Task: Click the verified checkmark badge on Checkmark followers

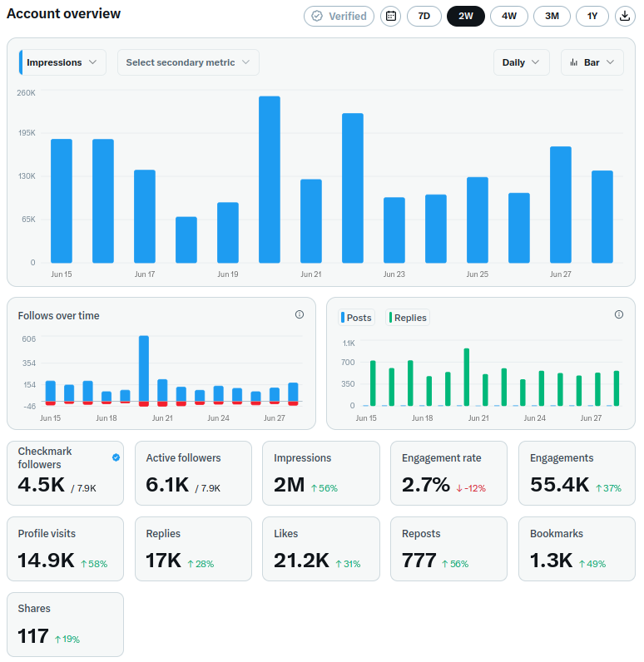Action: 116,457
